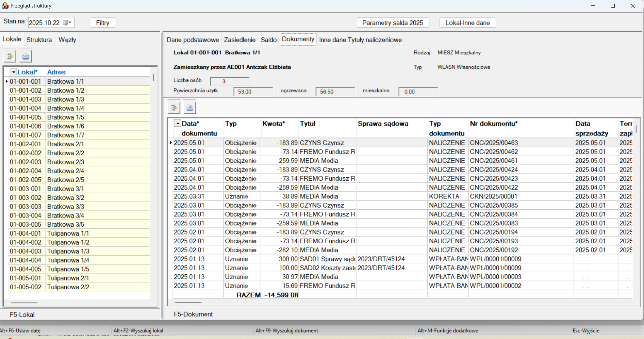This screenshot has height=339, width=644.
Task: Switch to the Struktura tab
Action: [39, 40]
